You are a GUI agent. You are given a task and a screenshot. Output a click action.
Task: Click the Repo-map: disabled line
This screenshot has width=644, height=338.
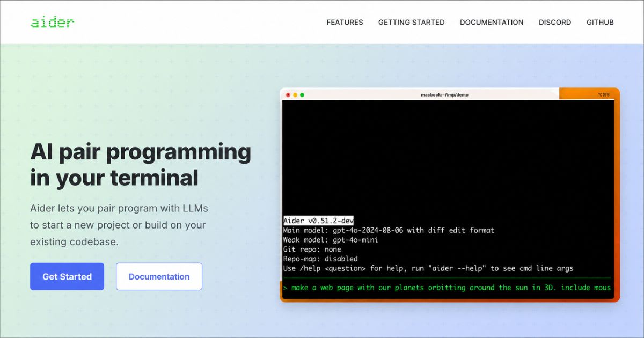point(320,259)
